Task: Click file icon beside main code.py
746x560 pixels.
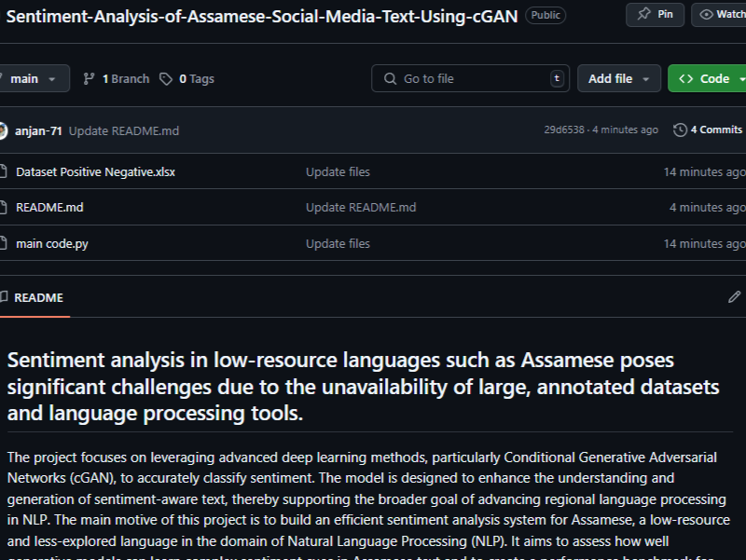Action: coord(3,243)
